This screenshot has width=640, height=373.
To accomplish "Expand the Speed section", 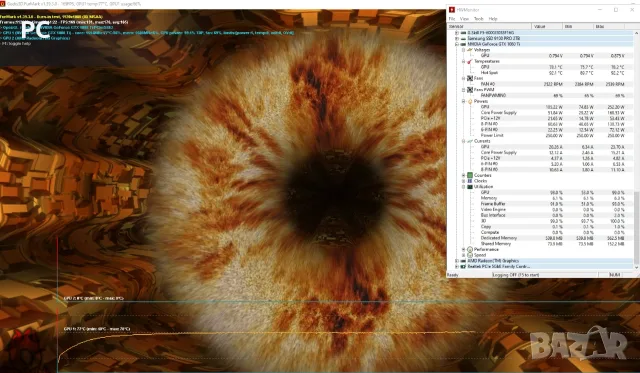I will tap(464, 255).
